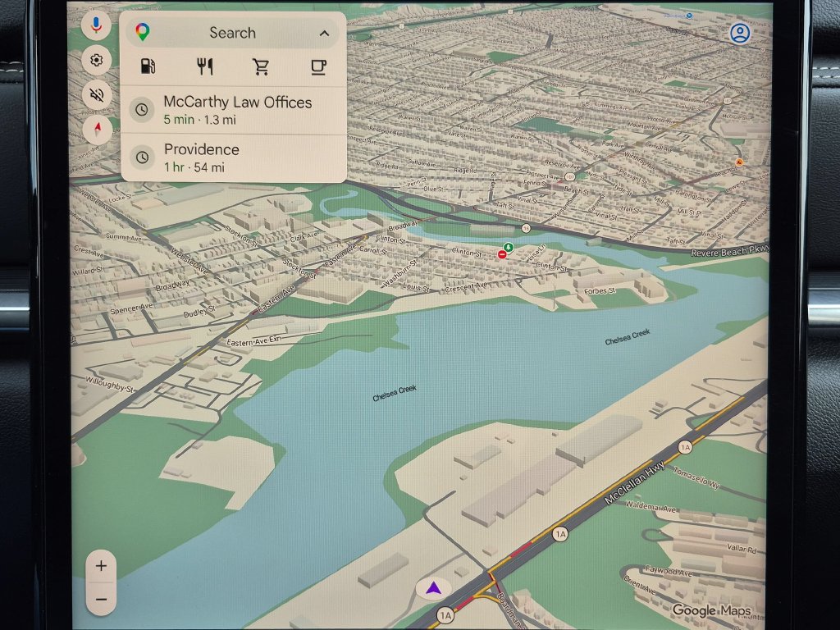Screen dimensions: 840x630
Task: Tap the Faywood Ave label
Action: (669, 571)
